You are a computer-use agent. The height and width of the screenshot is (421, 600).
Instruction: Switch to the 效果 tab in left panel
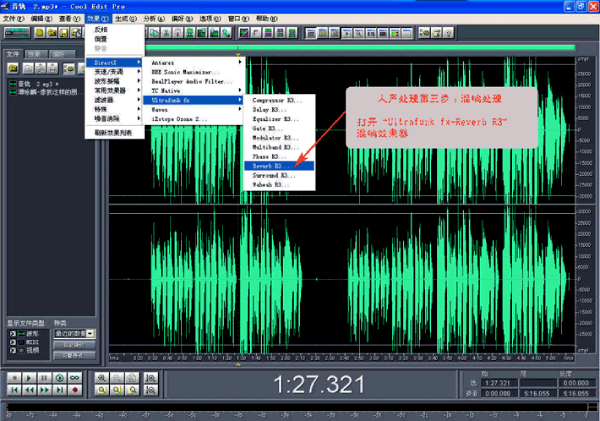(34, 53)
